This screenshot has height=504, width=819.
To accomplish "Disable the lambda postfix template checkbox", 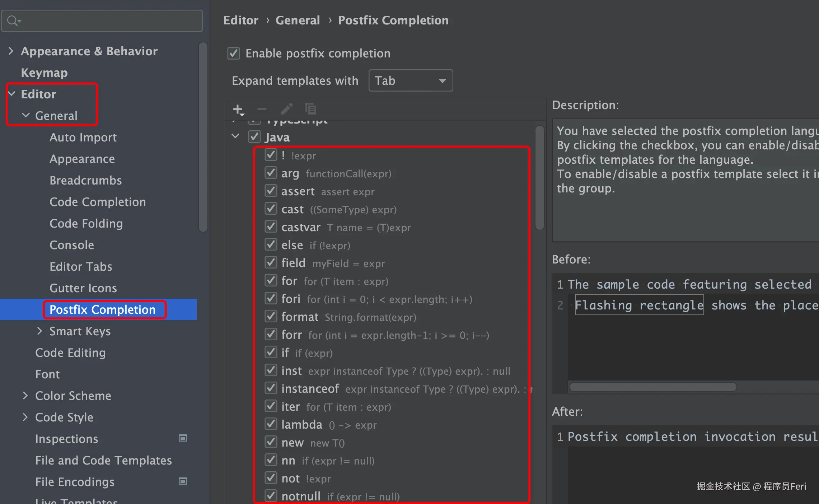I will [271, 424].
